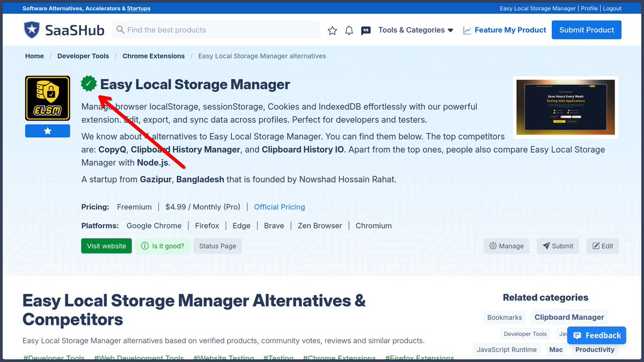Image resolution: width=644 pixels, height=362 pixels.
Task: Select the Mac category tag
Action: click(556, 350)
